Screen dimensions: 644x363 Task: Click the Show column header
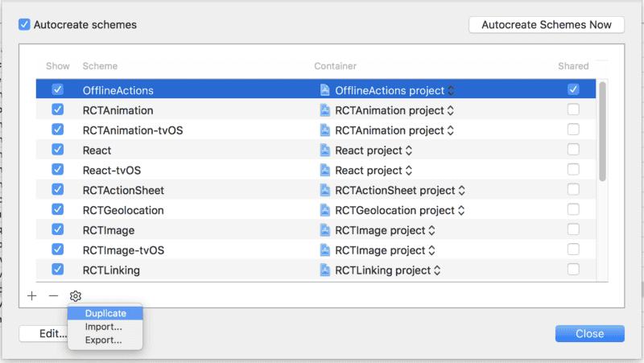point(57,66)
